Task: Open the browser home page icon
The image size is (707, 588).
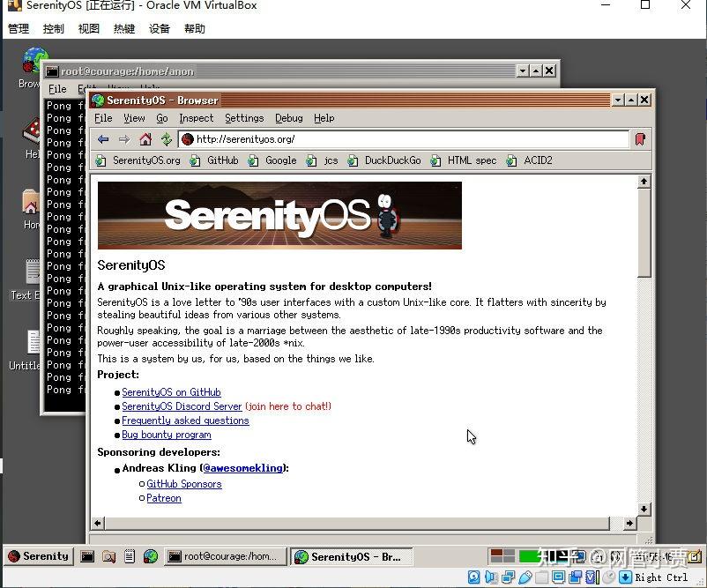Action: (x=145, y=139)
